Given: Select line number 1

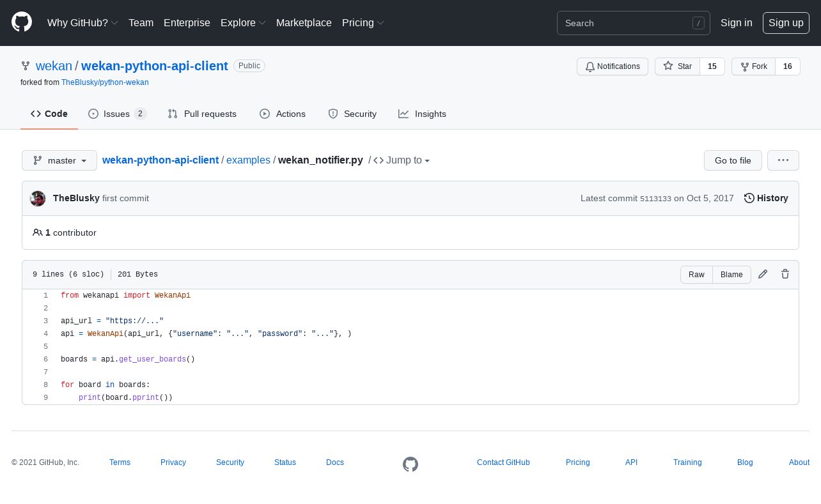Looking at the screenshot, I should [45, 295].
